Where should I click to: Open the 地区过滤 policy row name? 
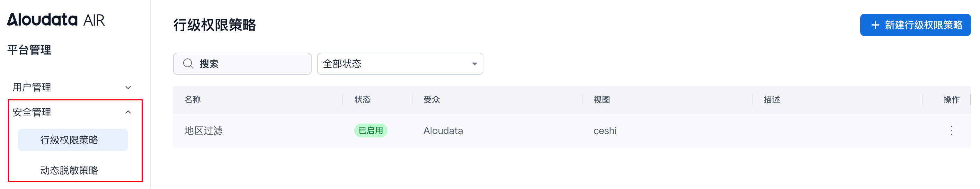point(204,130)
